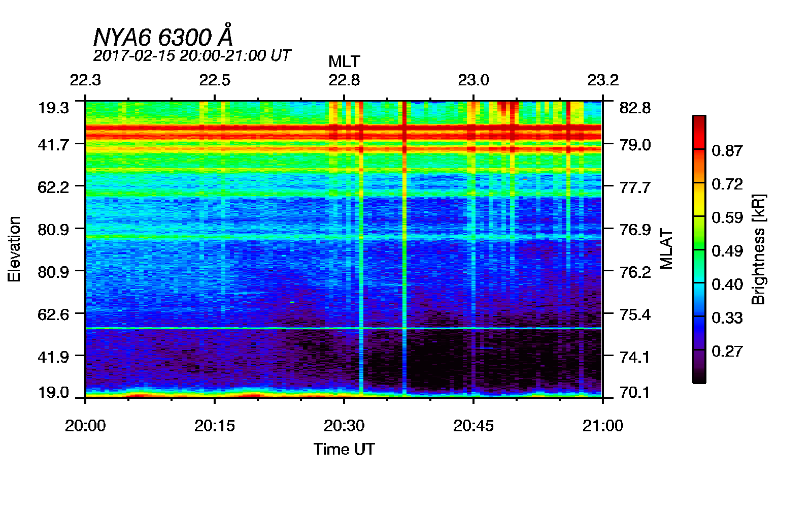Click colorbar value '0.49'
Viewport: 812px width, 508px height.
pyautogui.click(x=727, y=251)
